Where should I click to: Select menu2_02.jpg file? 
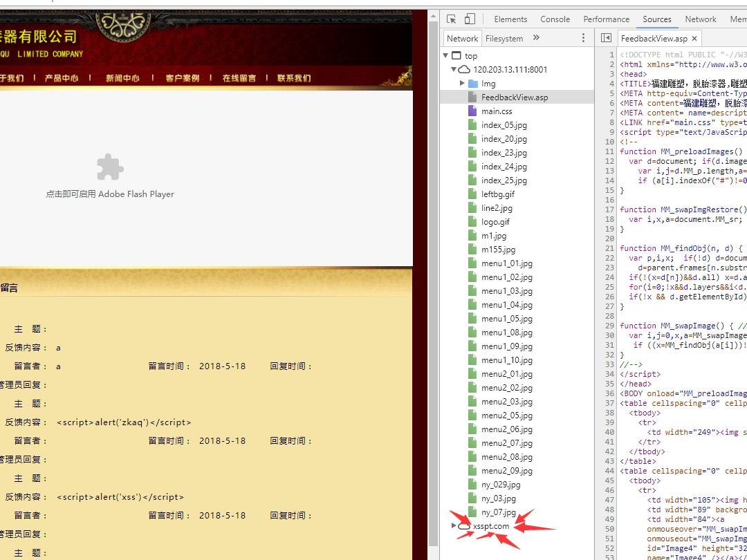[507, 387]
